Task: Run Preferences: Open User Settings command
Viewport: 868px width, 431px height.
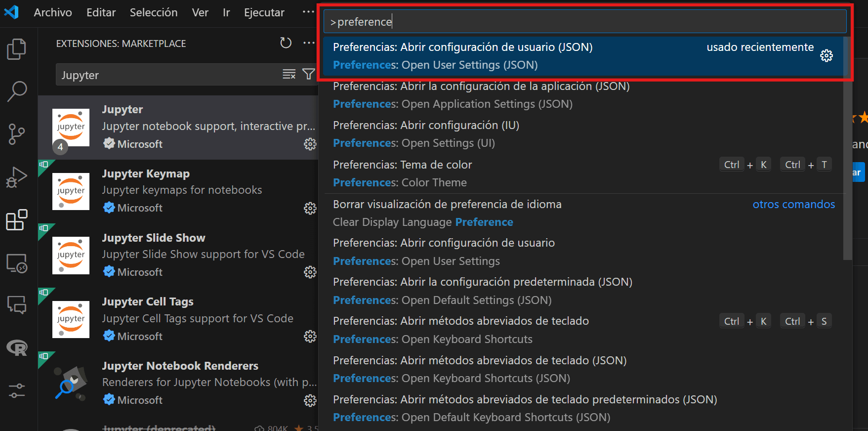Action: click(x=583, y=252)
